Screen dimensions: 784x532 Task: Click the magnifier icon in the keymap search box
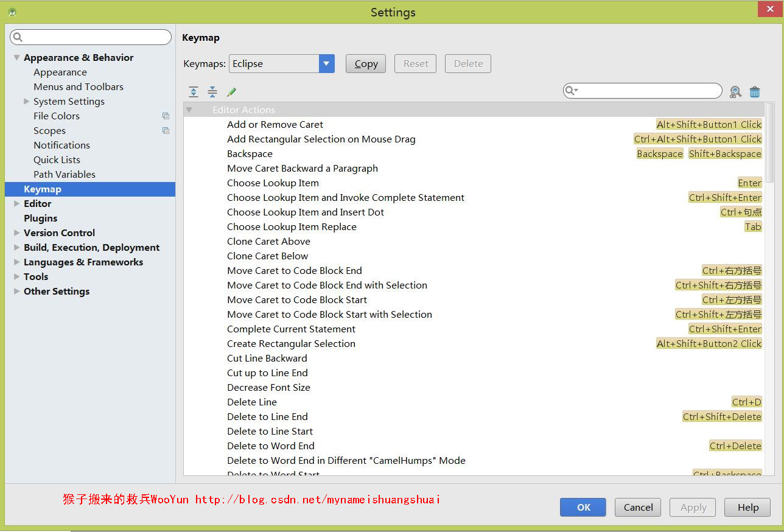(x=570, y=91)
